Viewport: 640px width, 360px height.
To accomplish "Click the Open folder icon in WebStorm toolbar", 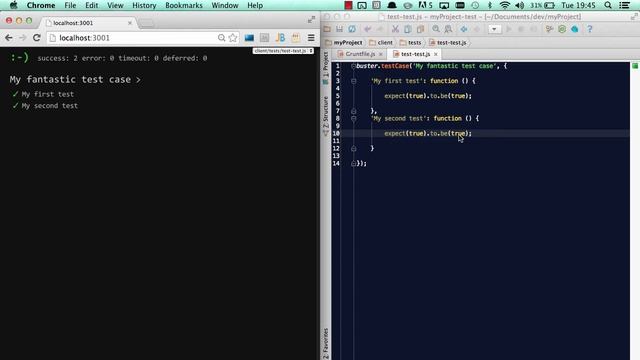I will coord(327,29).
